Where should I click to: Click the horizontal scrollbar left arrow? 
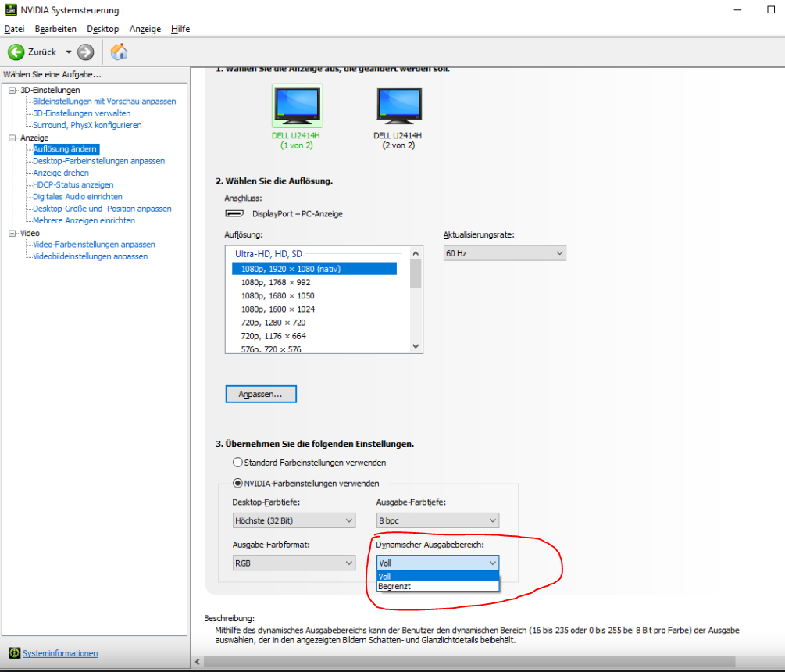(x=198, y=662)
